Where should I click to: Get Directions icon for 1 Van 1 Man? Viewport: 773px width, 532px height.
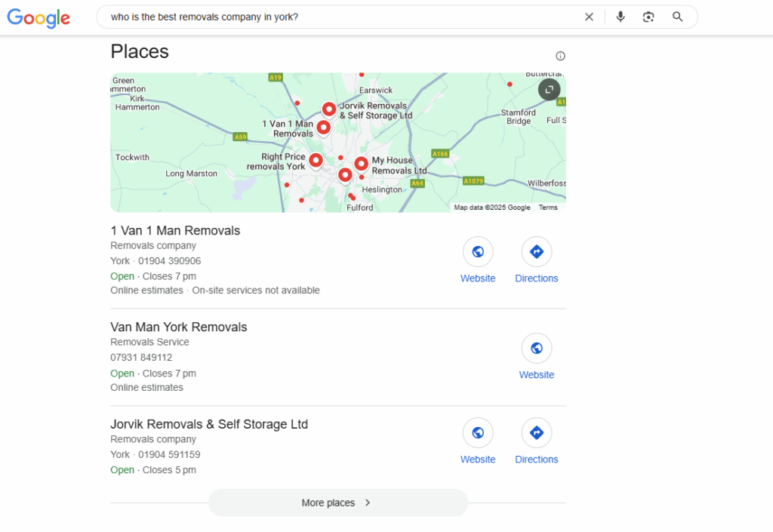click(x=537, y=252)
